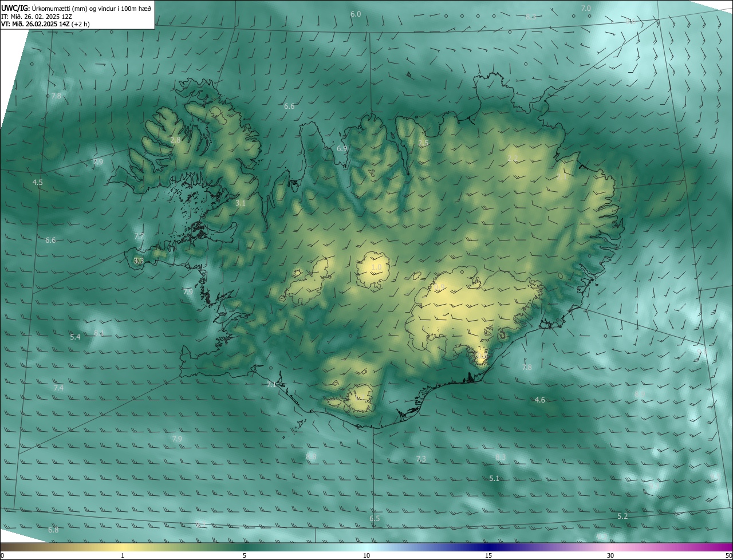Click the '6.8' value label
This screenshot has width=733, height=560.
pos(53,530)
